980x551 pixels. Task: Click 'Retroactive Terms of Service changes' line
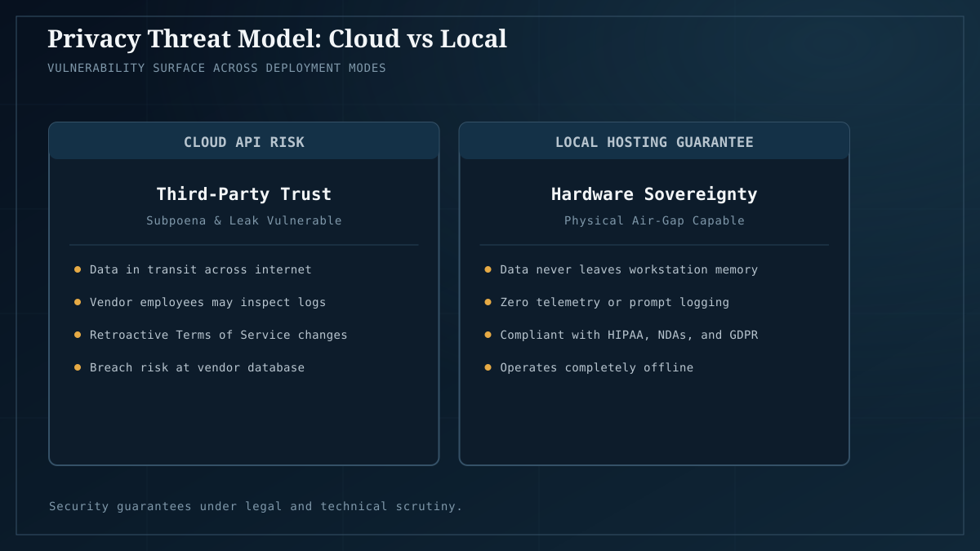(x=219, y=335)
